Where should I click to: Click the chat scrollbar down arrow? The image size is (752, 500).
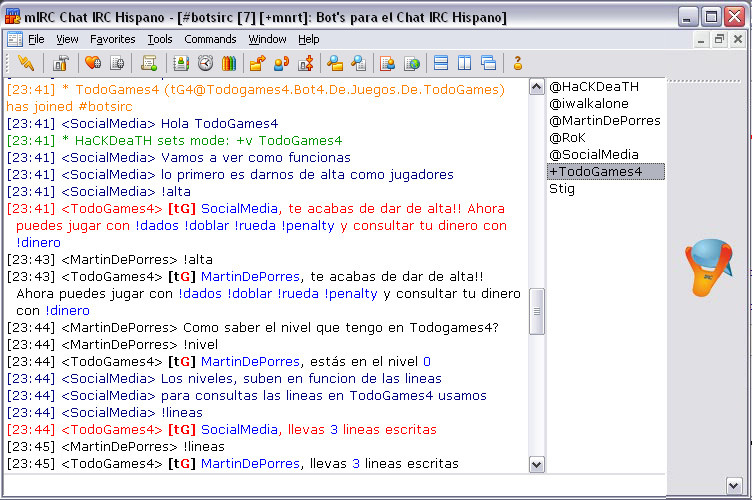click(536, 465)
